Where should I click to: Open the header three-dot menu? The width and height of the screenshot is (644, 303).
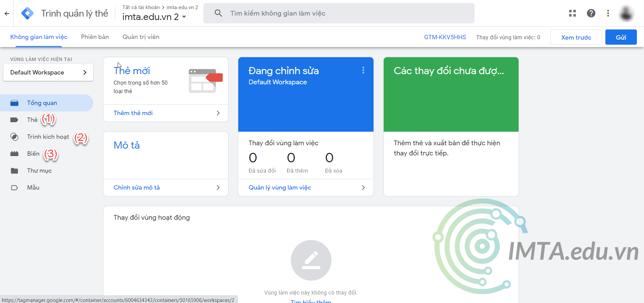click(608, 13)
